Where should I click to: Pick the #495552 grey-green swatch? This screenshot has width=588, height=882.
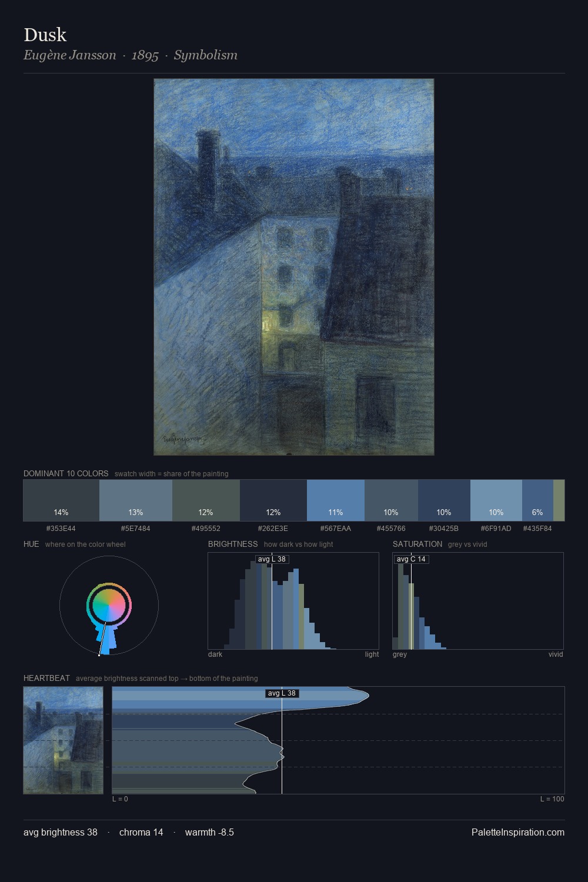(x=206, y=500)
